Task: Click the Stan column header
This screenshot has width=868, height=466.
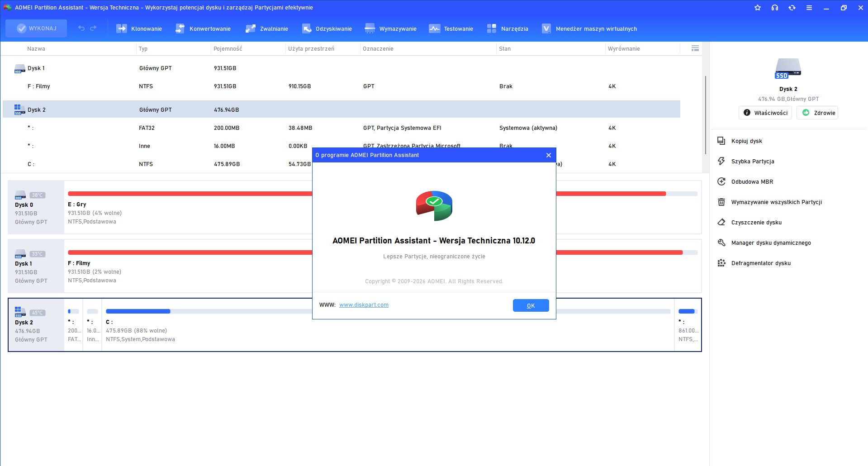Action: click(x=505, y=49)
